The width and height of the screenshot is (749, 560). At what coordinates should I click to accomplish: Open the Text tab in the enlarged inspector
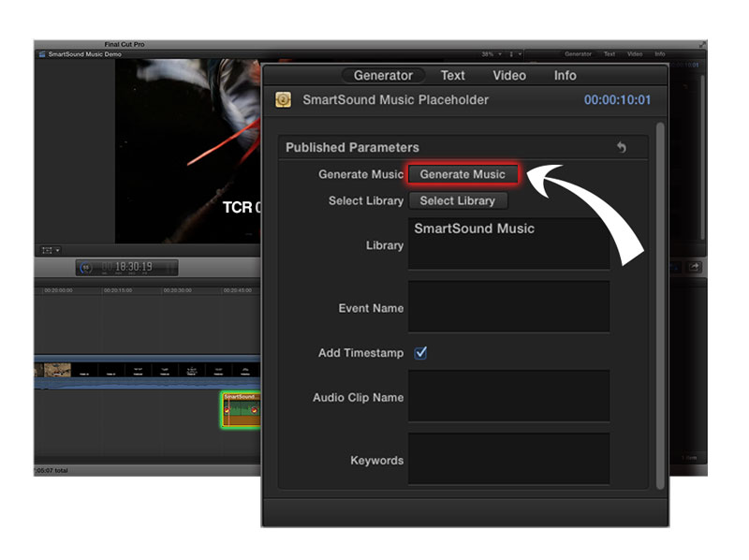pos(452,76)
